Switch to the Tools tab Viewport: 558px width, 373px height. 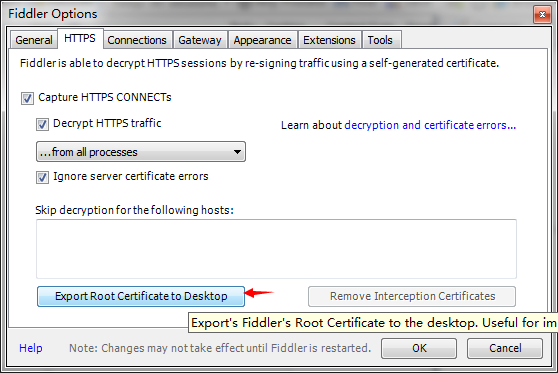click(381, 40)
